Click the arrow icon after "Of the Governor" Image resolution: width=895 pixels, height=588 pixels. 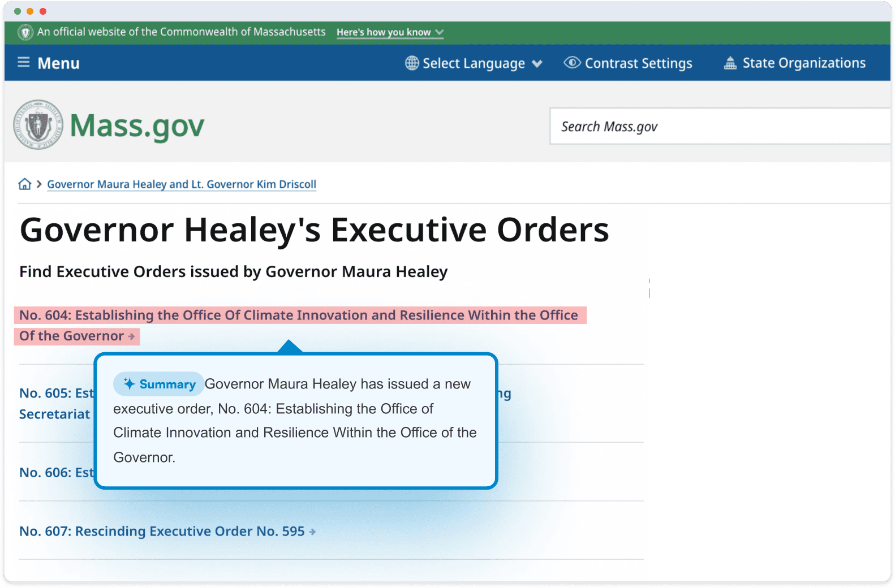click(131, 336)
